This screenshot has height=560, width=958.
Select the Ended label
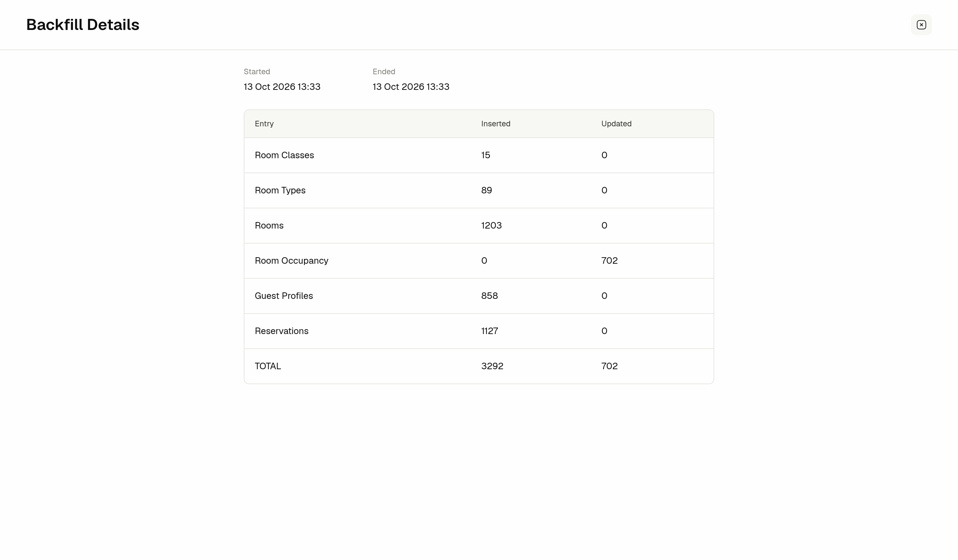[x=384, y=71]
